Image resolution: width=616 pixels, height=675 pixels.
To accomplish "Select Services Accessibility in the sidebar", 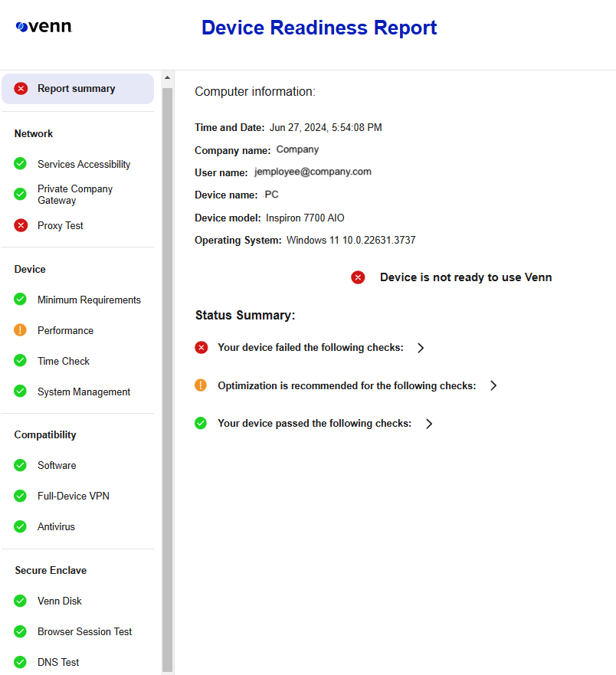I will (84, 164).
